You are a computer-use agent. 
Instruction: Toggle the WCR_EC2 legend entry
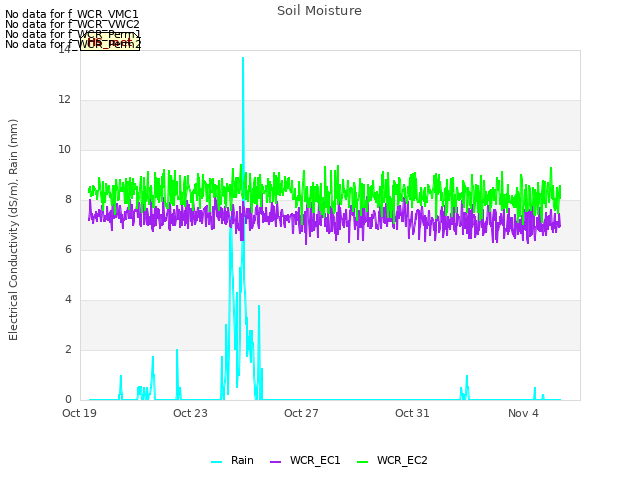click(x=392, y=460)
